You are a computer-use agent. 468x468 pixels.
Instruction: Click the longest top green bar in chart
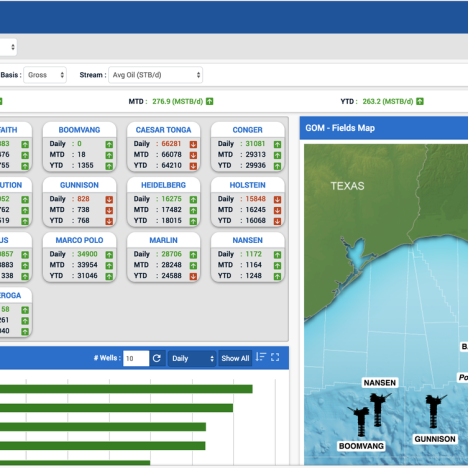tap(126, 389)
